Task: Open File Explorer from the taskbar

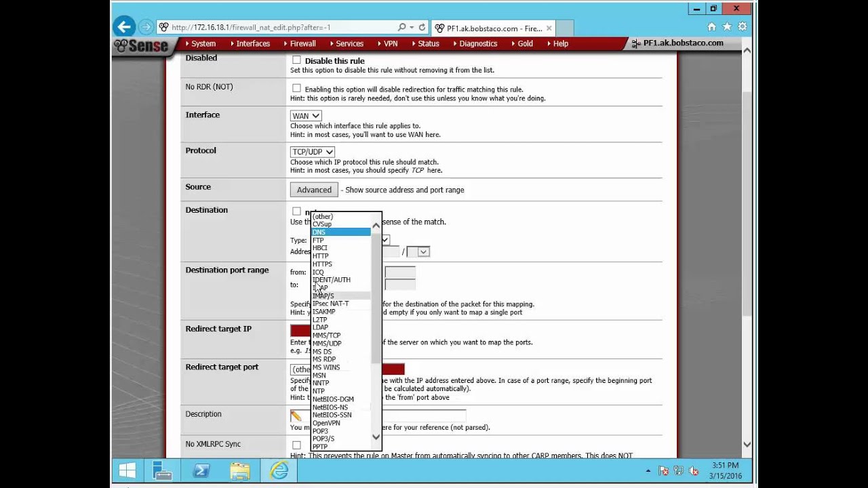Action: (x=239, y=470)
